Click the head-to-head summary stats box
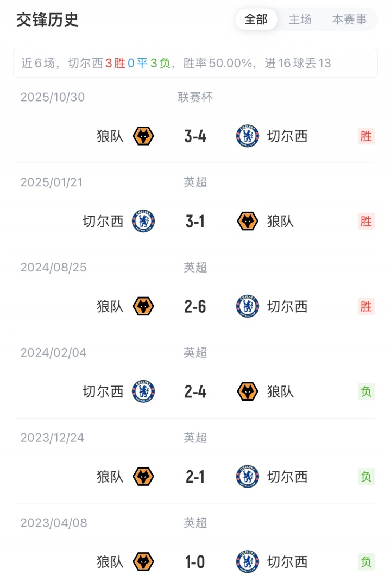This screenshot has height=588, width=391. (195, 63)
